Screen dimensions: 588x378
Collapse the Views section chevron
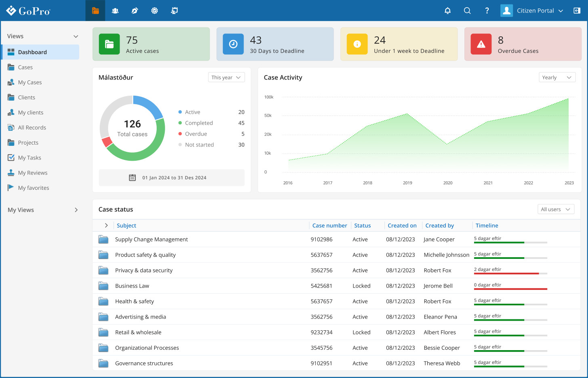point(76,36)
